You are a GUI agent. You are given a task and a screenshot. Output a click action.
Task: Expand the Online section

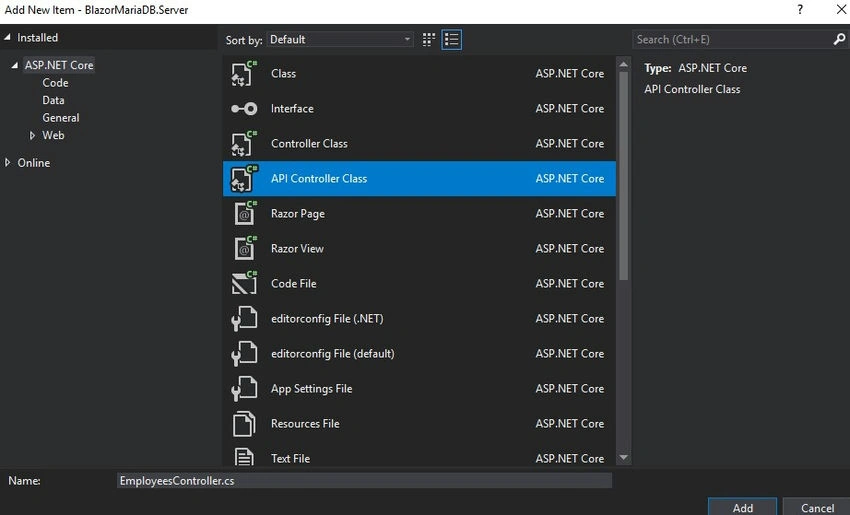(x=7, y=162)
